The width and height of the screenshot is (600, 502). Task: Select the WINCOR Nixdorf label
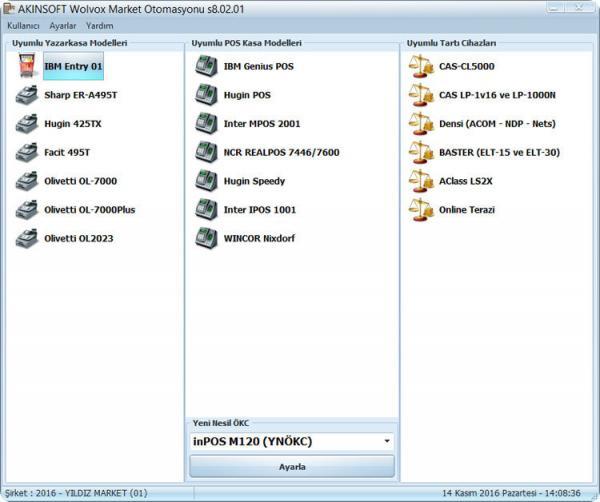(x=259, y=238)
